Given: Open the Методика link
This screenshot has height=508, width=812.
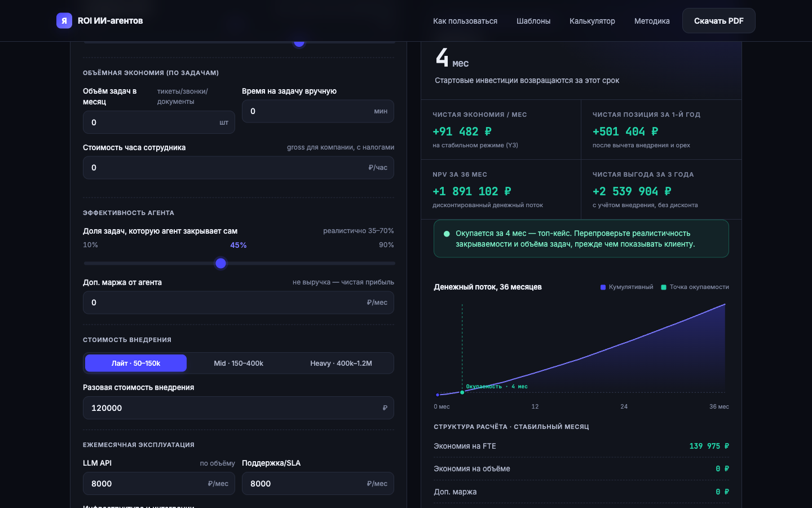Looking at the screenshot, I should [x=652, y=21].
